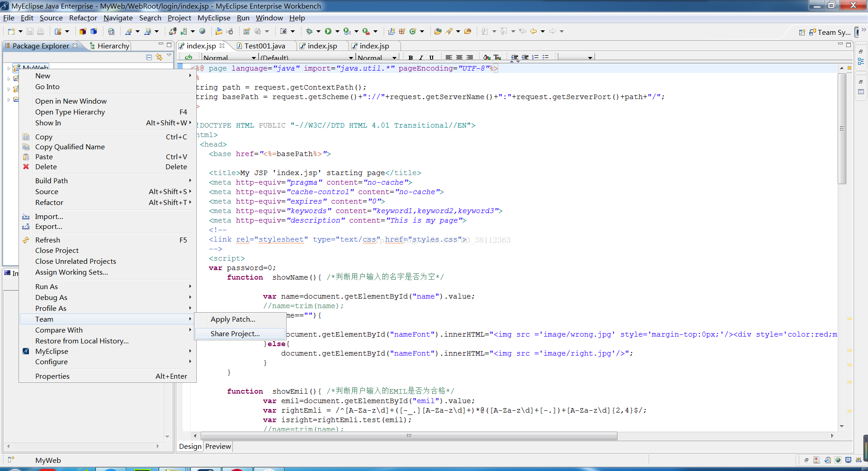868x471 pixels.
Task: Click the open folder icon next to the globe
Action: point(219,31)
